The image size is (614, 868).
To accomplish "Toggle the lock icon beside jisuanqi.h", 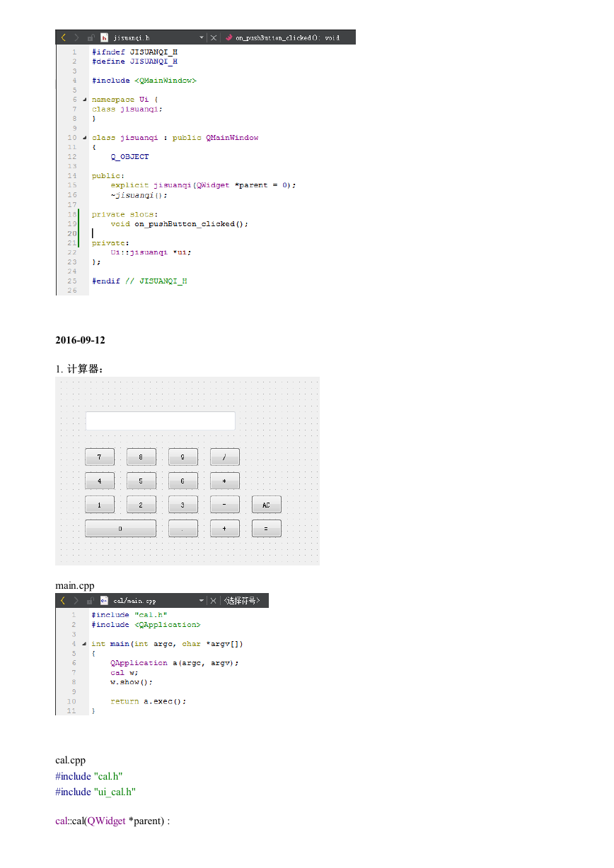I will pos(91,37).
